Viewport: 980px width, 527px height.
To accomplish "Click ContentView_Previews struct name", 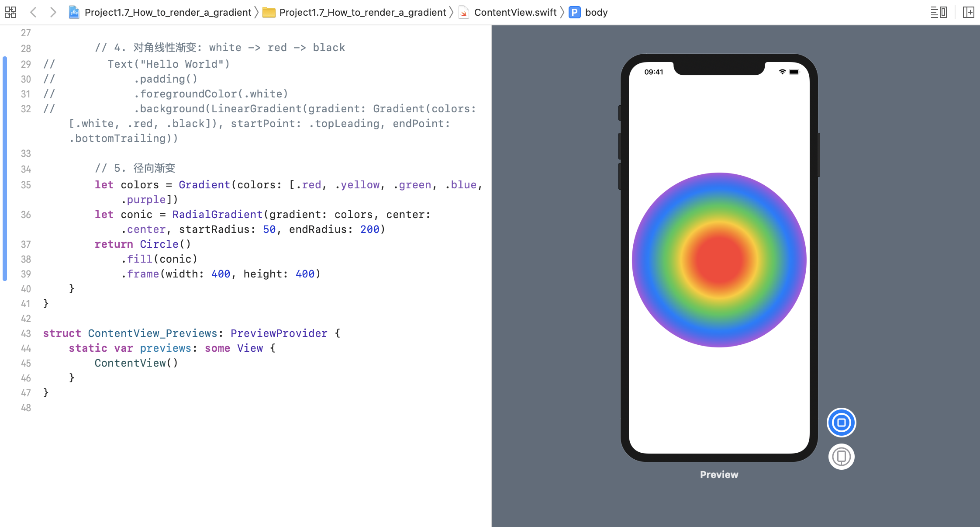I will tap(152, 333).
